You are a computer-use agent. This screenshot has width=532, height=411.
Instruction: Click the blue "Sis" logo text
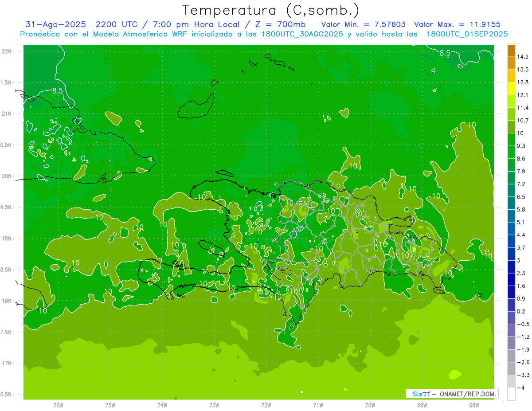click(417, 394)
